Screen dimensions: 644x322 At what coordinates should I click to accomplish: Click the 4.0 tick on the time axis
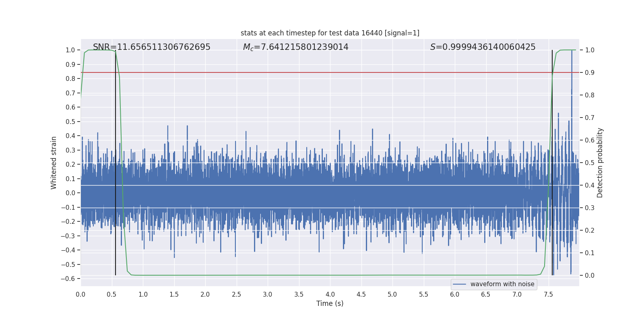pos(330,294)
